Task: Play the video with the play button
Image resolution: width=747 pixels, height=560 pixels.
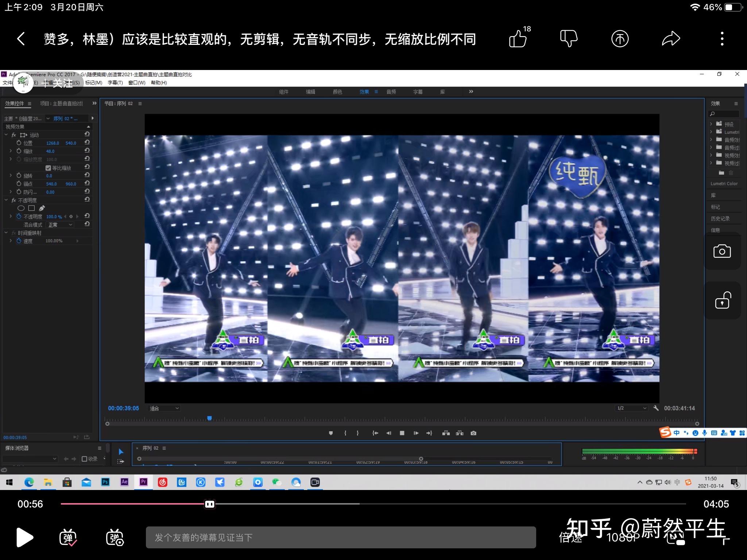Action: (24, 537)
